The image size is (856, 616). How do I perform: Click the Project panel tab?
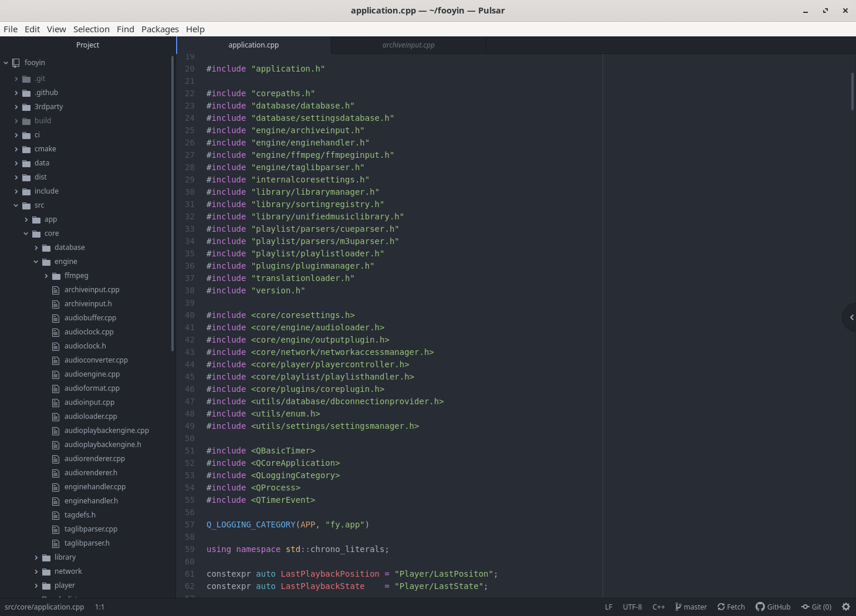tap(87, 45)
